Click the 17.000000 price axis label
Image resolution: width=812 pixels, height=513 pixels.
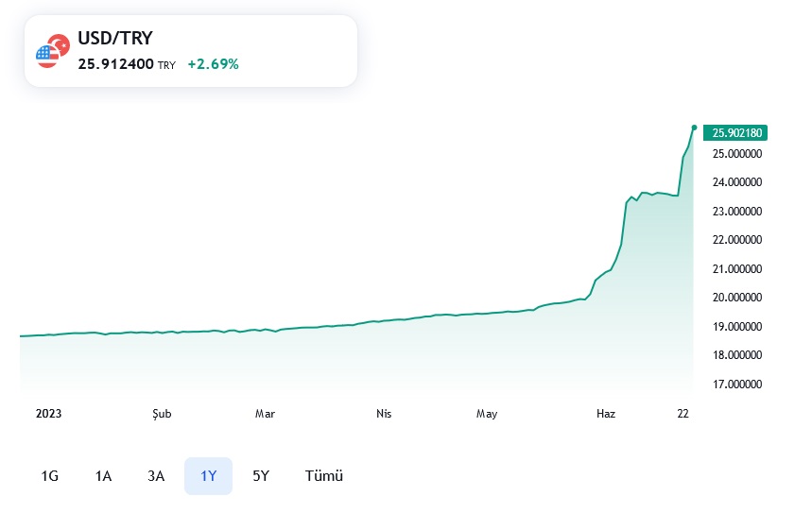tap(737, 385)
